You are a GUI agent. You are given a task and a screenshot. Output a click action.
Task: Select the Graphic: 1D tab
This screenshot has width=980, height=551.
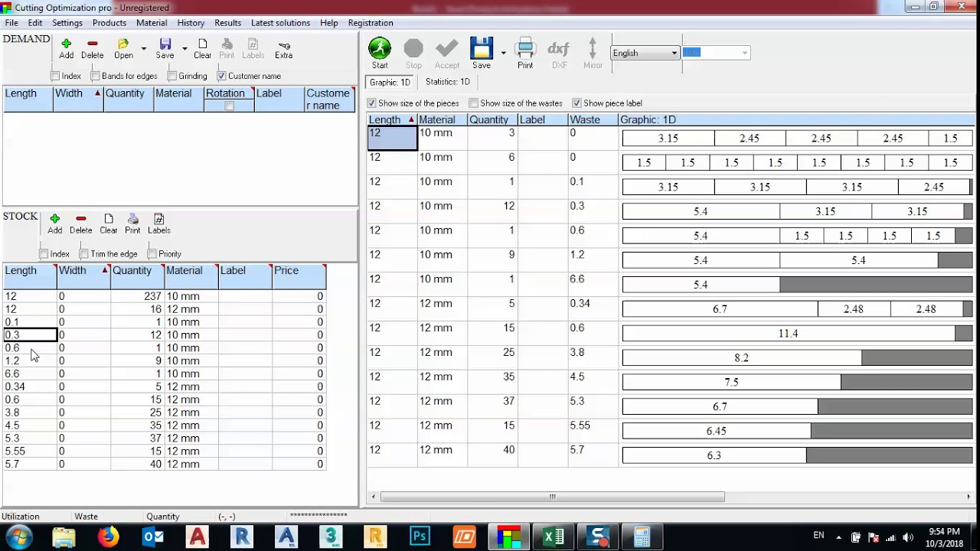click(x=390, y=82)
